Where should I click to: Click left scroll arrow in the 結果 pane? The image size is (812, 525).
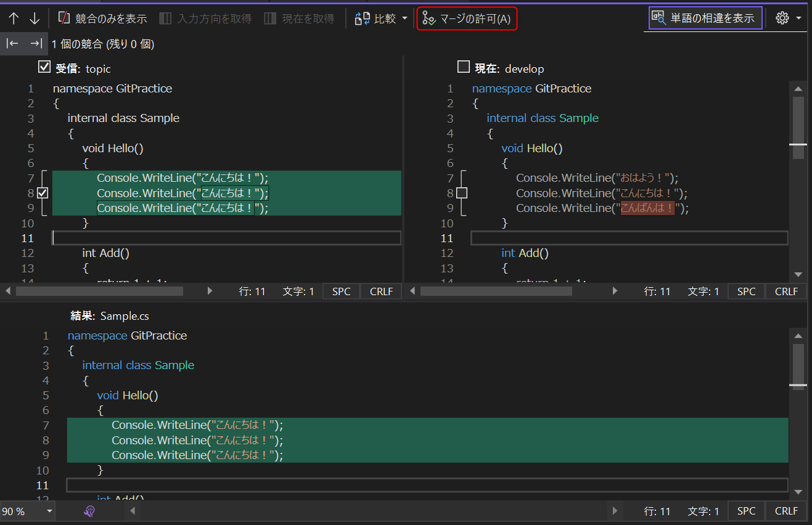(x=133, y=511)
